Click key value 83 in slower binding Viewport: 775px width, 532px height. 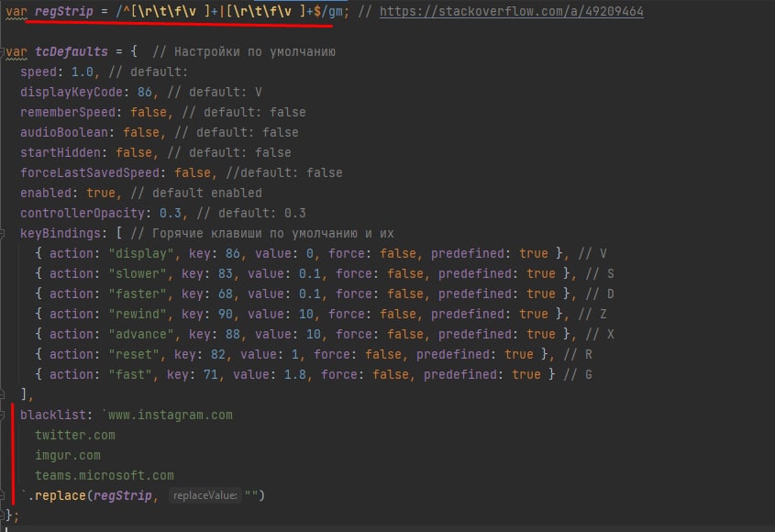click(x=226, y=274)
